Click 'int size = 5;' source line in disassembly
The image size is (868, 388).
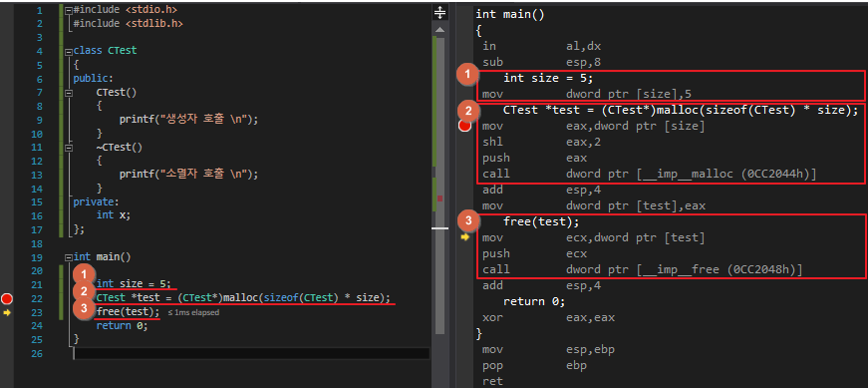coord(548,78)
